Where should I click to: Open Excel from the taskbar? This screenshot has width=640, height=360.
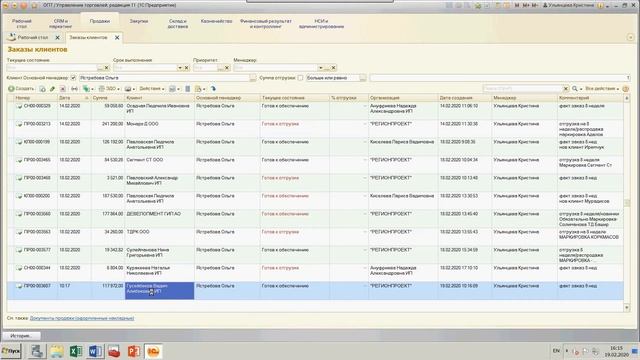(76, 351)
